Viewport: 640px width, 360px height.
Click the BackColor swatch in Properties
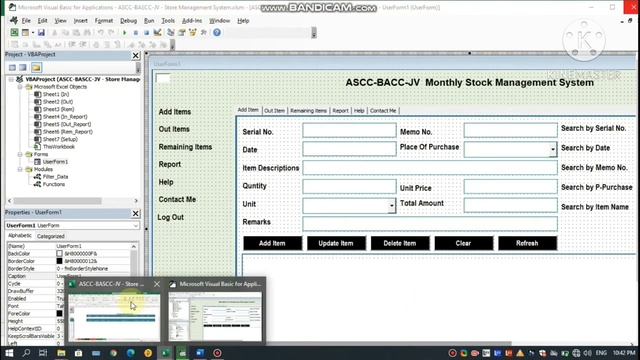pyautogui.click(x=60, y=253)
